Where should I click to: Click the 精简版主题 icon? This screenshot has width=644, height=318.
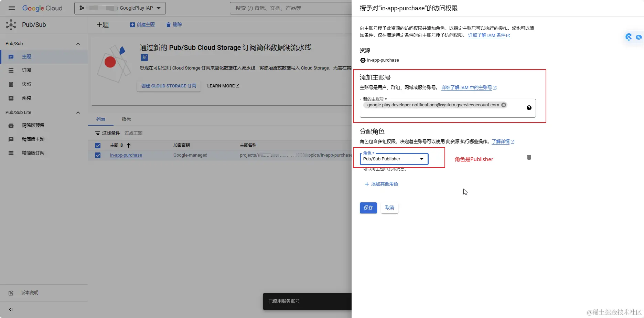11,139
